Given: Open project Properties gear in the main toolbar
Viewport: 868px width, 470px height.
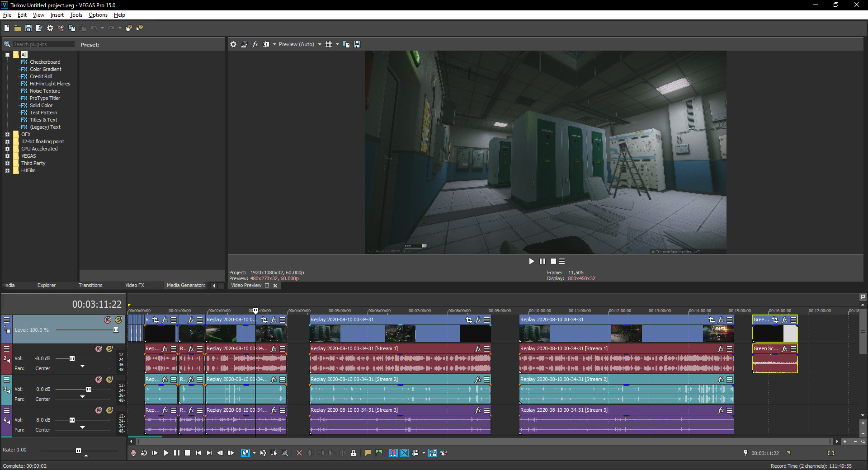Looking at the screenshot, I should tap(50, 28).
